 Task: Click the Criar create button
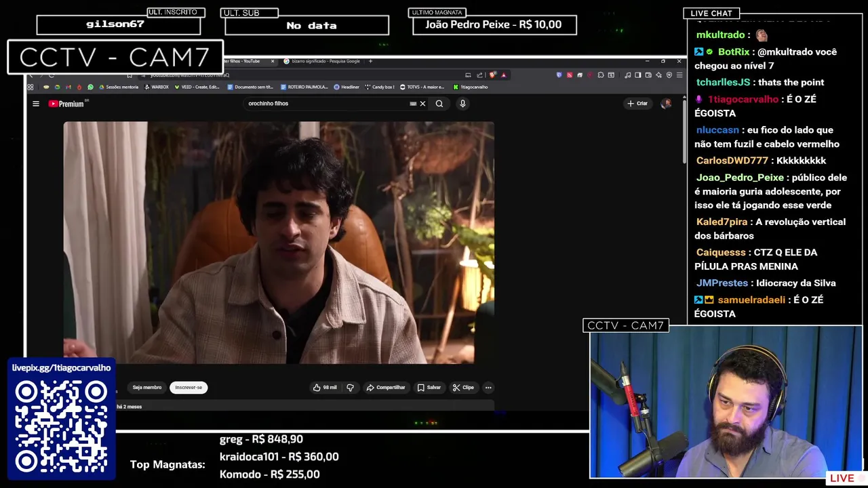pos(637,103)
